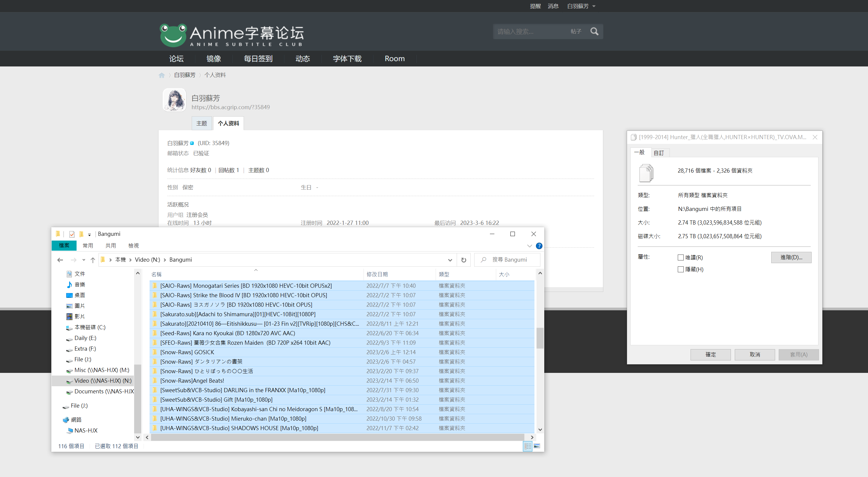Select NAS-HJX under network
This screenshot has width=868, height=477.
point(82,430)
